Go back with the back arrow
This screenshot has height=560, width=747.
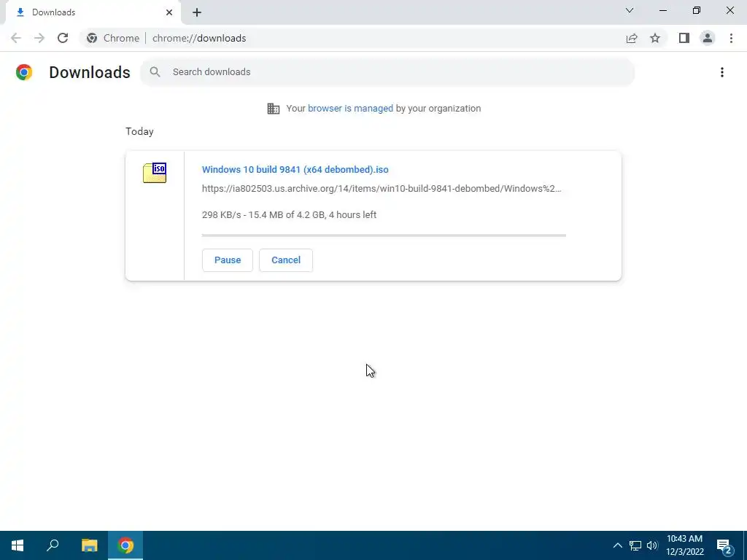point(16,38)
